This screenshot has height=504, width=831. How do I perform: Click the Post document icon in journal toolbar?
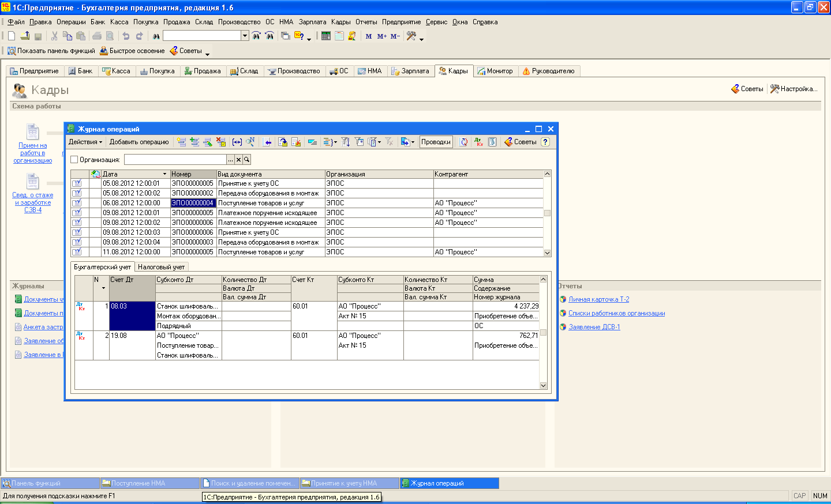coord(283,142)
